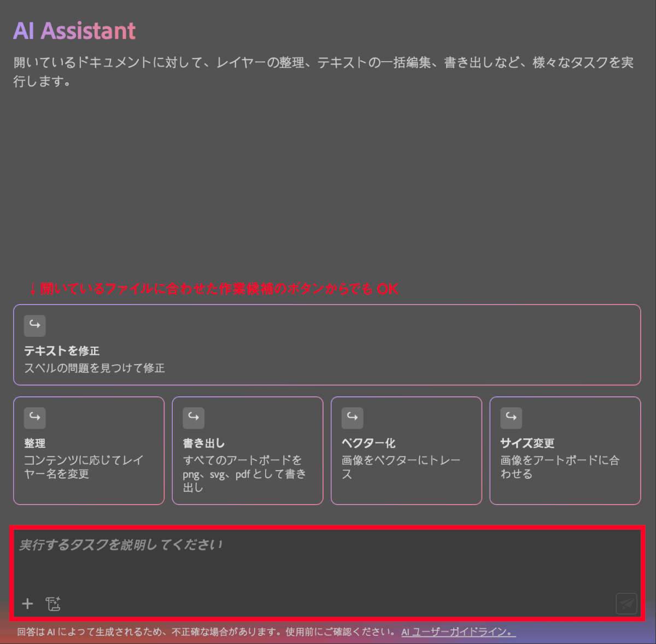The image size is (656, 644).
Task: Click text 画像をベクターにトレース
Action: [x=401, y=467]
